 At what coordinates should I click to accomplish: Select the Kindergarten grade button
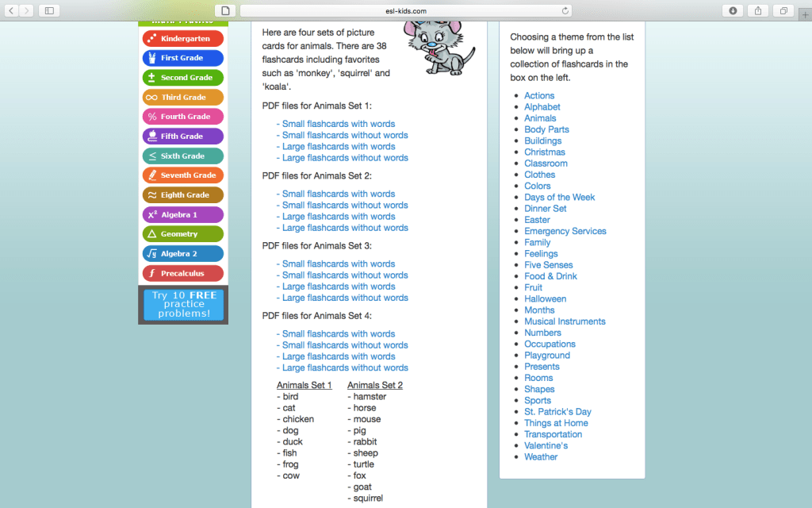tap(183, 38)
